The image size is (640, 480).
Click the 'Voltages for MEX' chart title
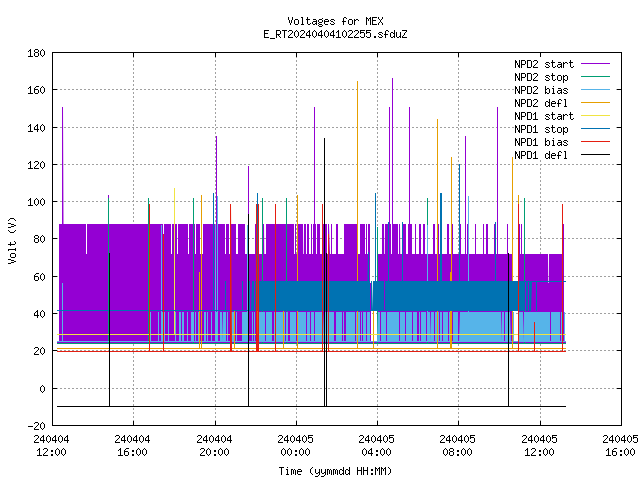[335, 21]
